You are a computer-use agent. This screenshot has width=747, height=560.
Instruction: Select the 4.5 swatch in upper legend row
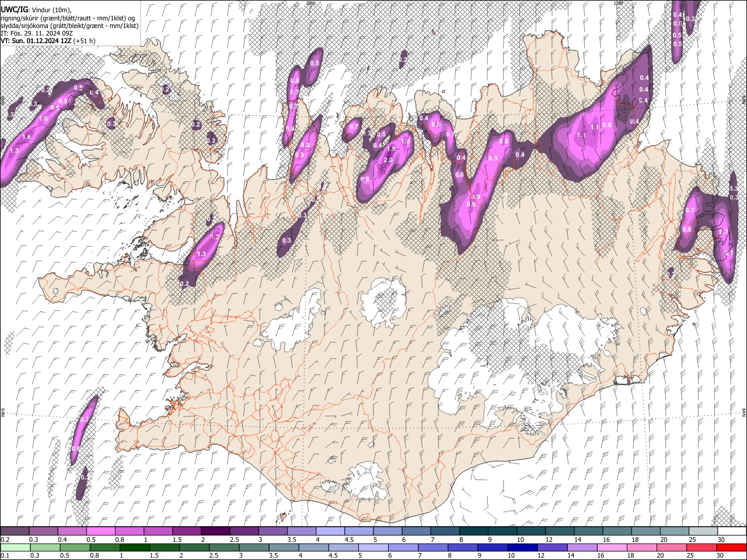click(358, 531)
